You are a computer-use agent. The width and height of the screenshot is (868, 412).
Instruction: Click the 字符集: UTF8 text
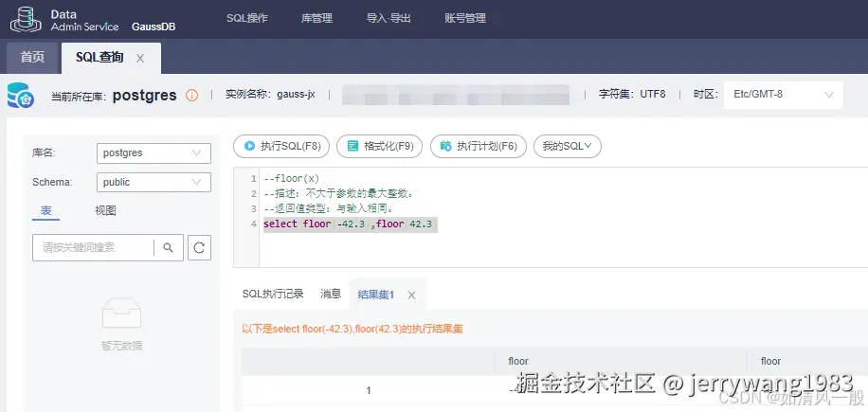632,95
